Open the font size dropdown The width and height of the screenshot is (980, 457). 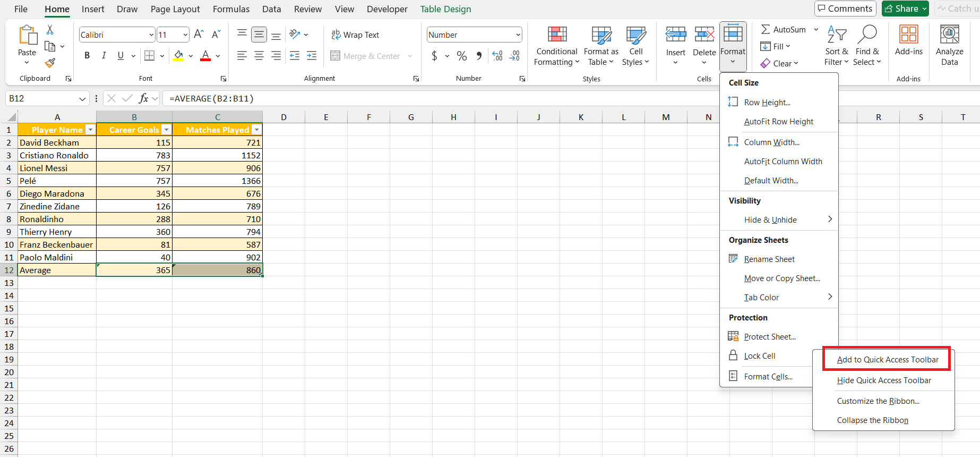pyautogui.click(x=185, y=35)
